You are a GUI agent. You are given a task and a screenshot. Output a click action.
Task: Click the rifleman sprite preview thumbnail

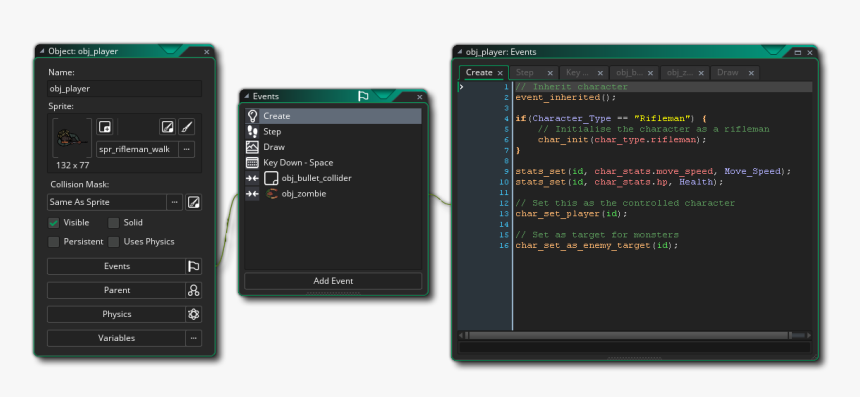coord(72,138)
